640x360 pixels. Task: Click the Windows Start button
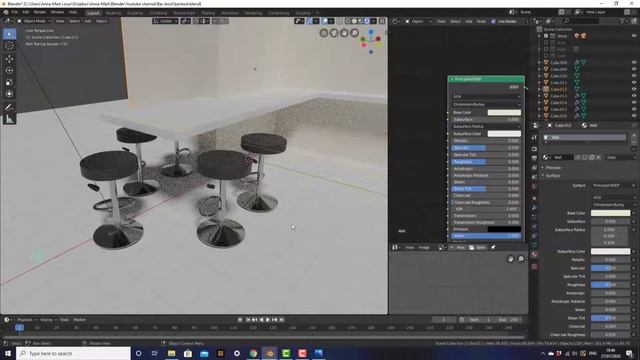tap(8, 353)
